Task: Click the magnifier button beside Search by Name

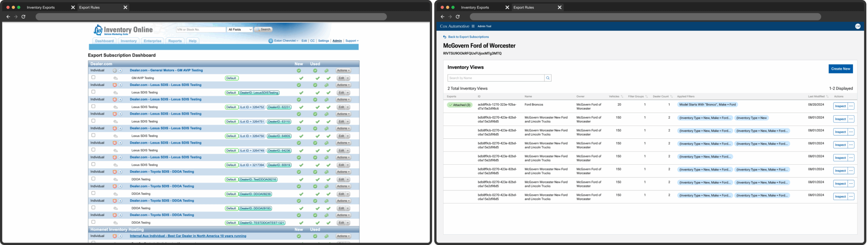Action: point(548,78)
